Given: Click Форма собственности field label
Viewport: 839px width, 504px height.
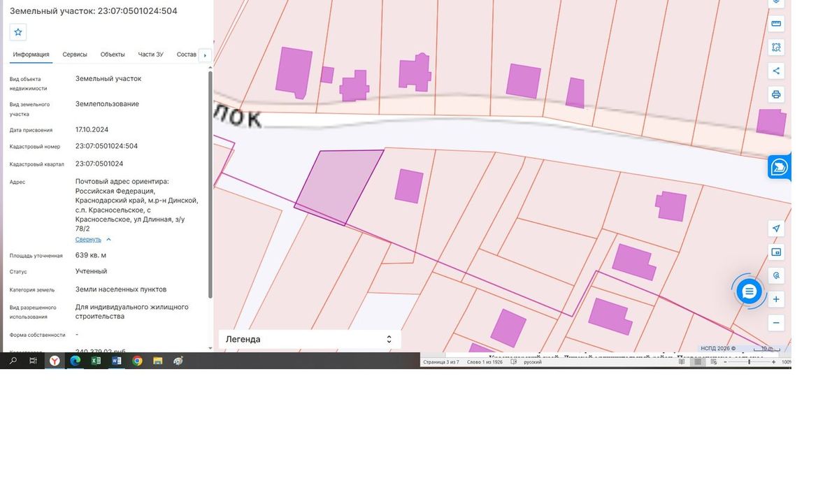Looking at the screenshot, I should [x=37, y=335].
